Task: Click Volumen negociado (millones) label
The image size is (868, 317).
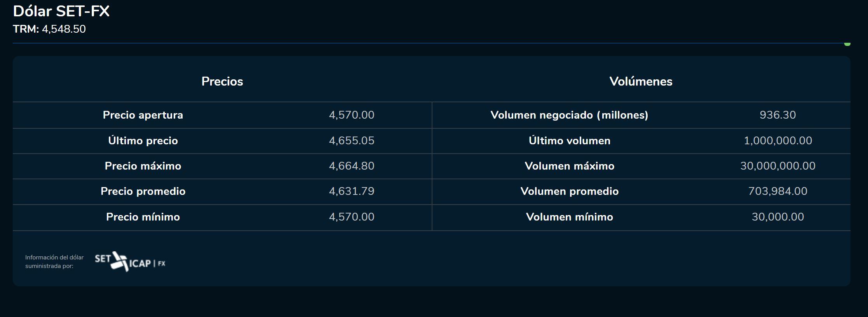Action: coord(569,115)
